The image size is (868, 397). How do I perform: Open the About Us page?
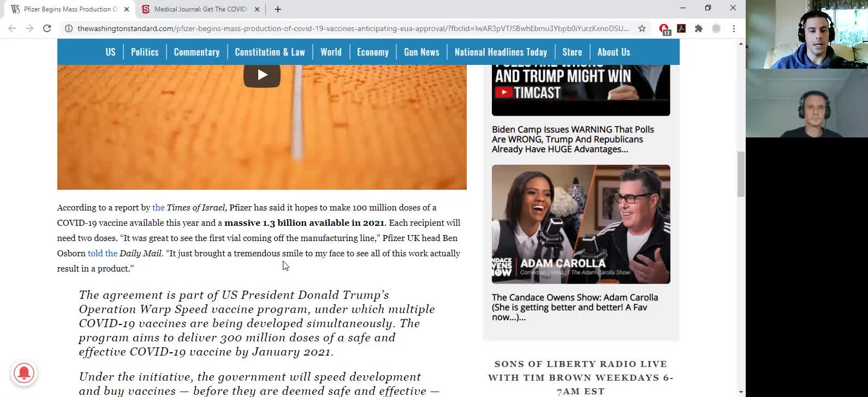click(x=614, y=52)
